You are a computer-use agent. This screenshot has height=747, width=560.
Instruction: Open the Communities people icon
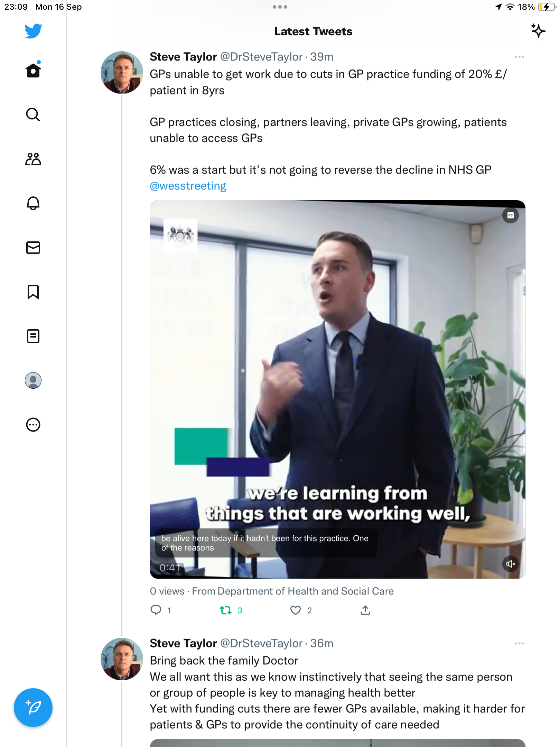[x=33, y=159]
